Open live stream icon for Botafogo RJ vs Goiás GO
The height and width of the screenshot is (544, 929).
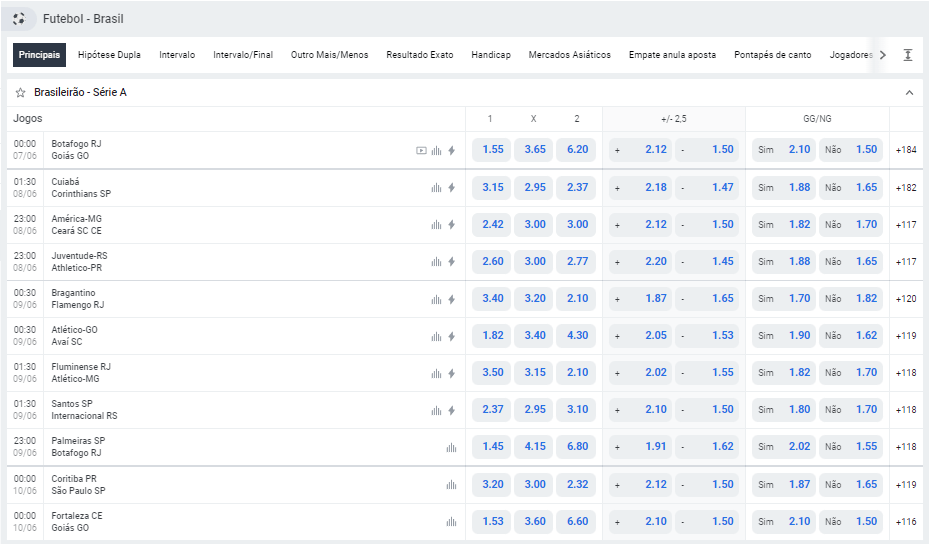pos(421,150)
